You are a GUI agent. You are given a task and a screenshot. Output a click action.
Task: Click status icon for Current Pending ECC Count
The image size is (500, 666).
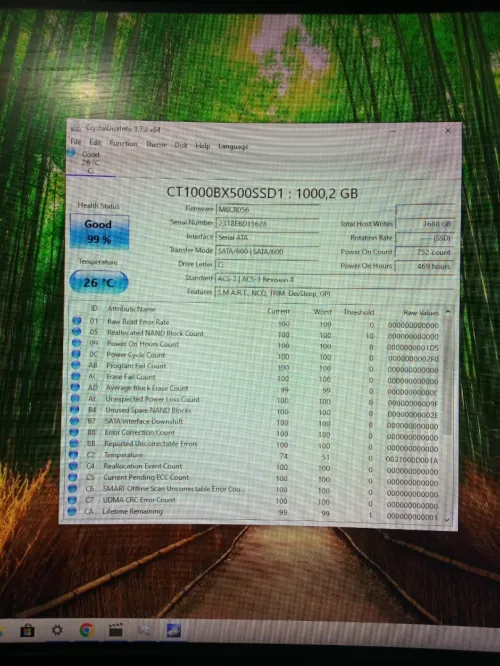click(73, 477)
